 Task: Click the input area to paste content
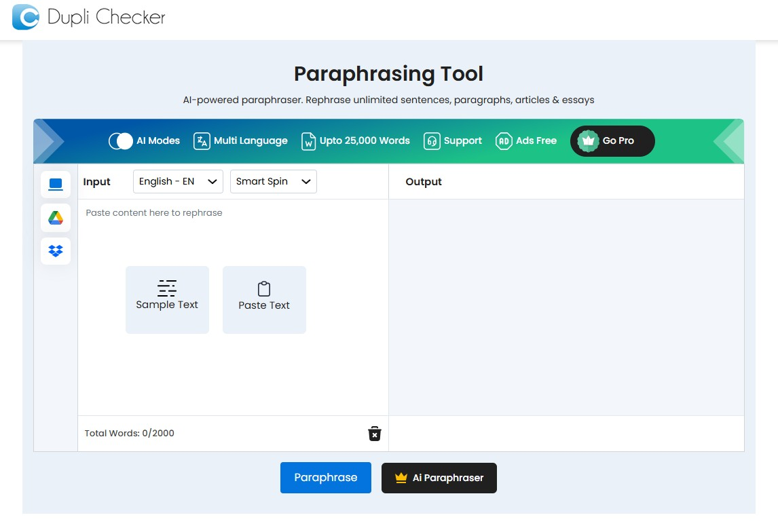pos(234,307)
